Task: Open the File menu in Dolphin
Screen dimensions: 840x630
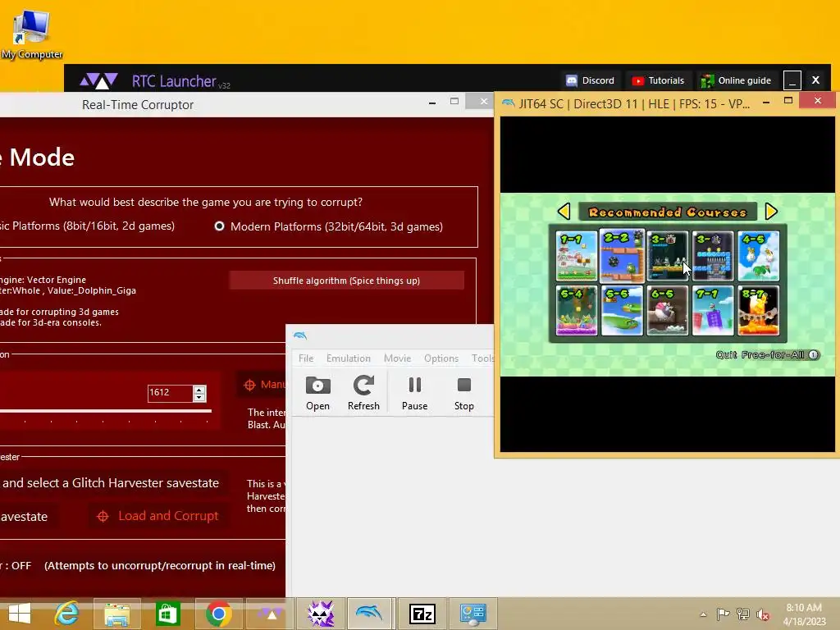Action: [x=306, y=358]
